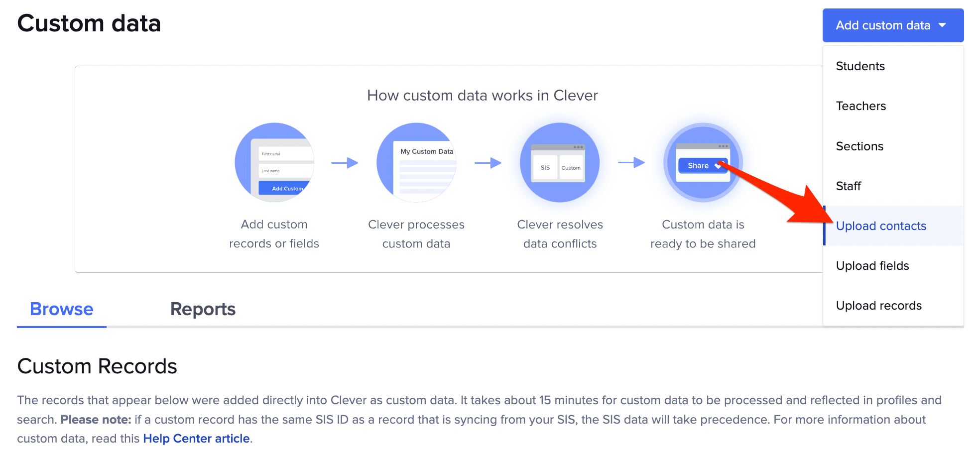Click the Share illustration icon

pos(703,163)
